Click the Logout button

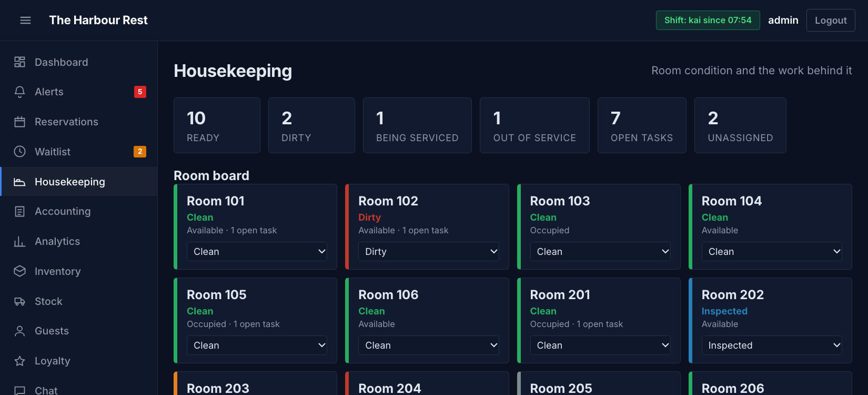831,21
